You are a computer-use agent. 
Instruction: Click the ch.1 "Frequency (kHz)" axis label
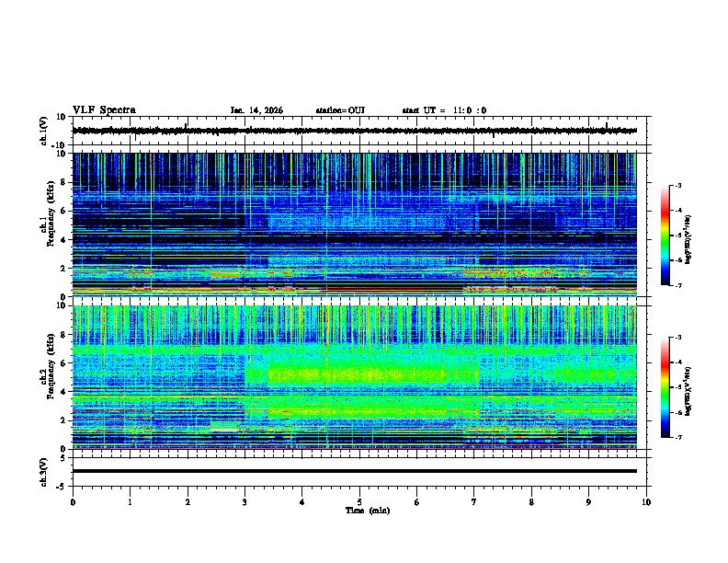(51, 214)
